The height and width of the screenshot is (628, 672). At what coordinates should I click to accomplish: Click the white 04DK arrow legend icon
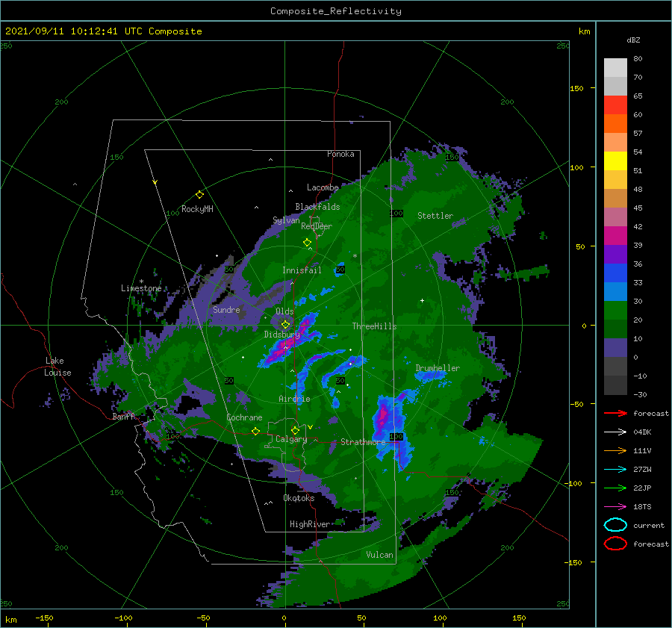click(x=615, y=432)
